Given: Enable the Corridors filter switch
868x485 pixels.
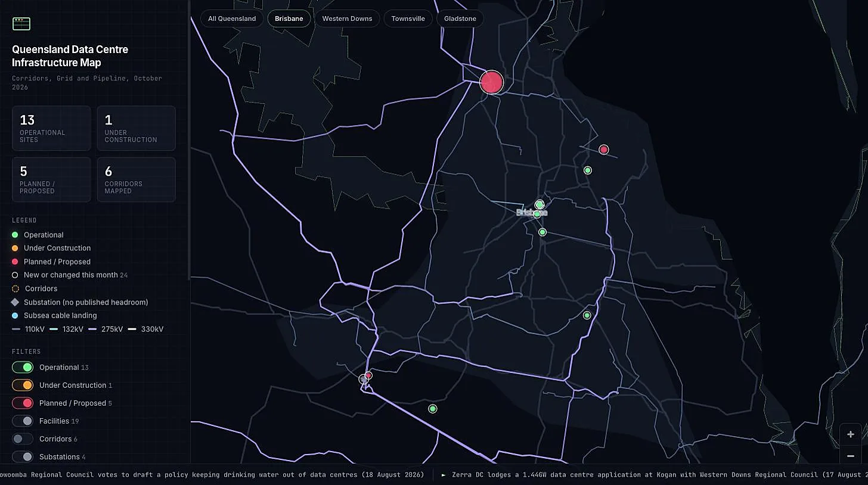Looking at the screenshot, I should click(x=23, y=439).
